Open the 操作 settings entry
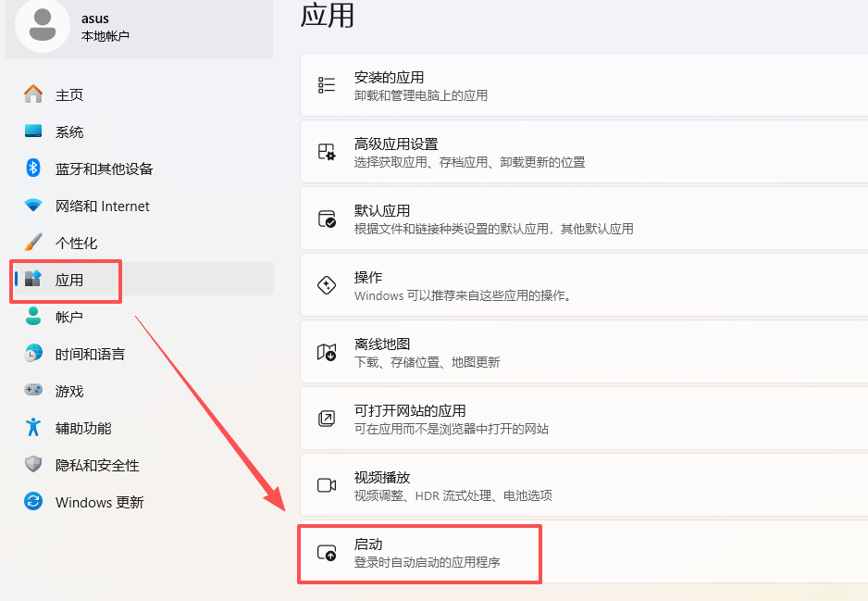The width and height of the screenshot is (868, 601). pos(584,285)
